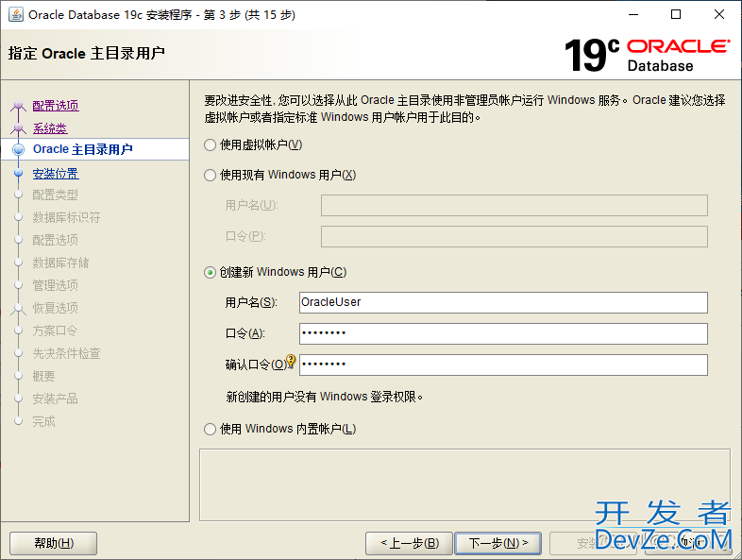Click the 恢复选项 step in sidebar
The image size is (742, 560).
tap(56, 308)
